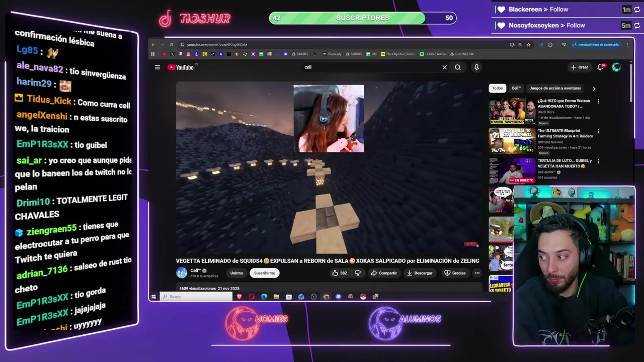The height and width of the screenshot is (362, 644).
Task: Open the Linktree Admin bookmark
Action: coord(433,54)
